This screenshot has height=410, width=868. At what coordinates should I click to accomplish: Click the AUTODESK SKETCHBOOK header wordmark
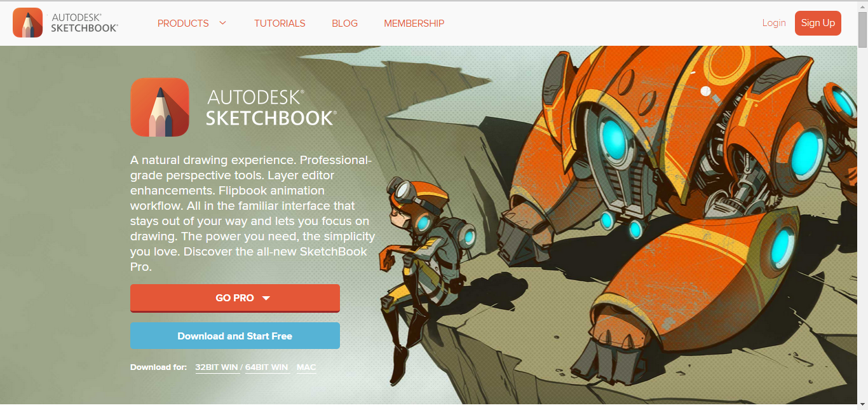tap(85, 23)
